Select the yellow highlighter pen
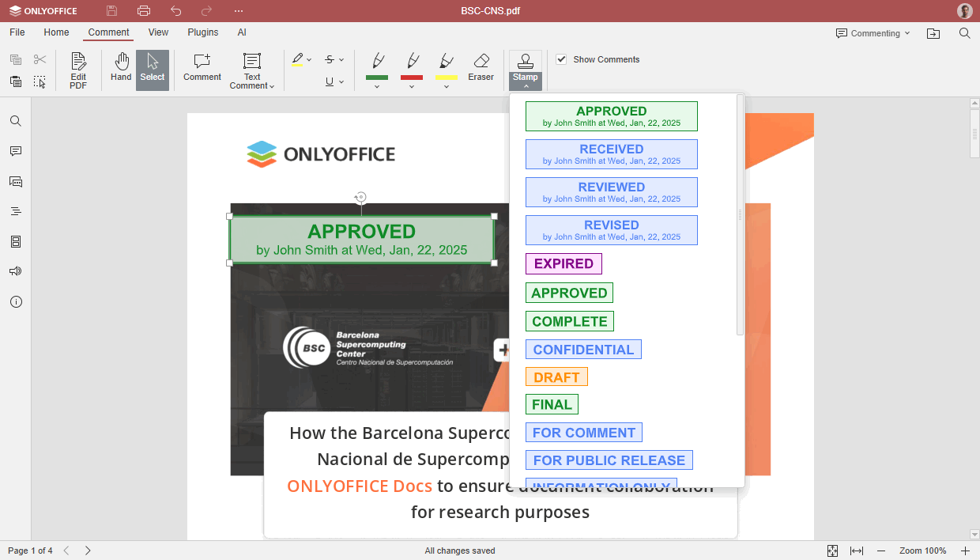The width and height of the screenshot is (980, 560). point(447,63)
